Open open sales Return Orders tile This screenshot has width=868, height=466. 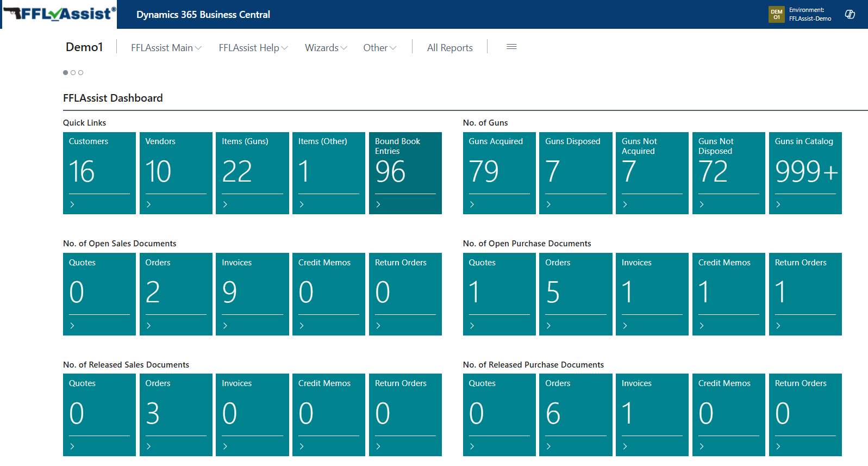405,294
